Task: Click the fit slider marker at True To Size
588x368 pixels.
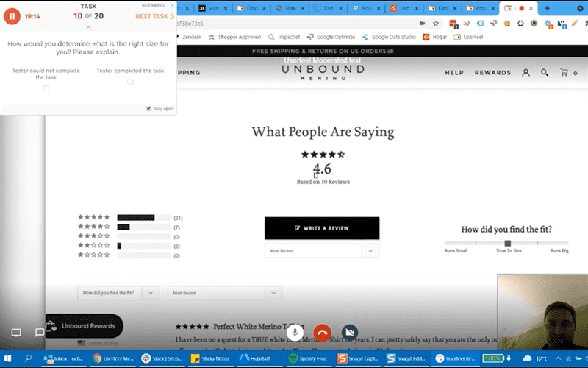Action: [507, 243]
